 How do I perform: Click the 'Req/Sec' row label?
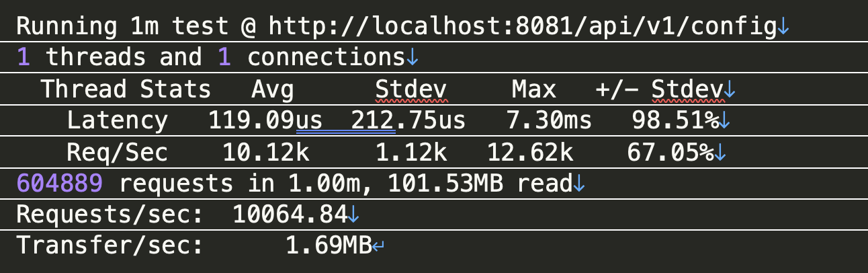(117, 153)
